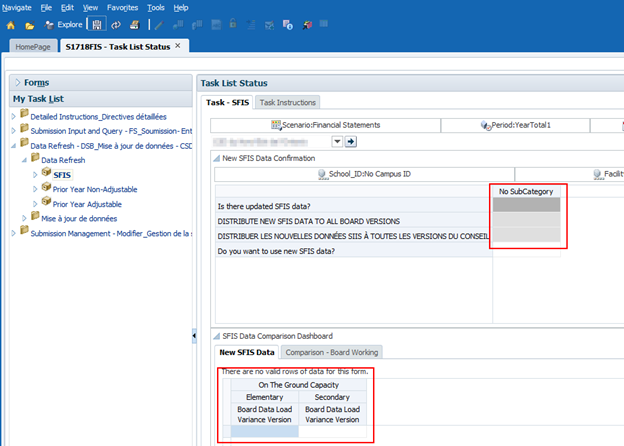Image resolution: width=624 pixels, height=446 pixels.
Task: Switch to the Task Instructions tab
Action: click(287, 102)
